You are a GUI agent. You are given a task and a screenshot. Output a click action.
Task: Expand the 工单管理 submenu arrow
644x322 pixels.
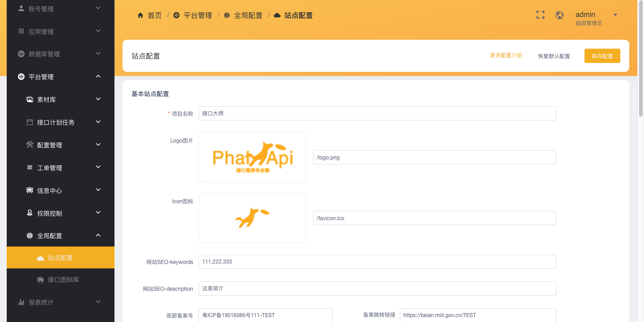pos(98,167)
